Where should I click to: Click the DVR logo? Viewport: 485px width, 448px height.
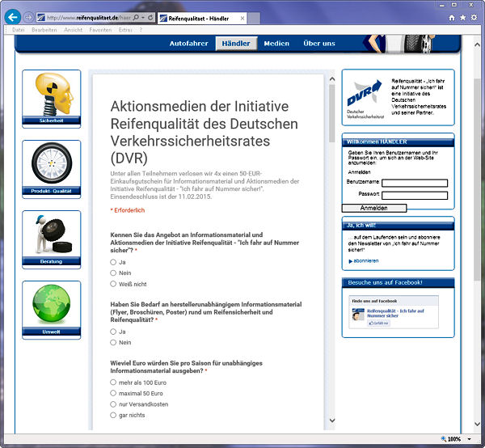pyautogui.click(x=365, y=99)
